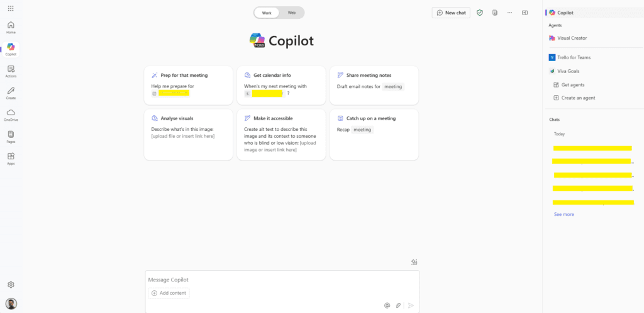Click the user profile avatar
Viewport: 644px width, 313px height.
point(11,304)
